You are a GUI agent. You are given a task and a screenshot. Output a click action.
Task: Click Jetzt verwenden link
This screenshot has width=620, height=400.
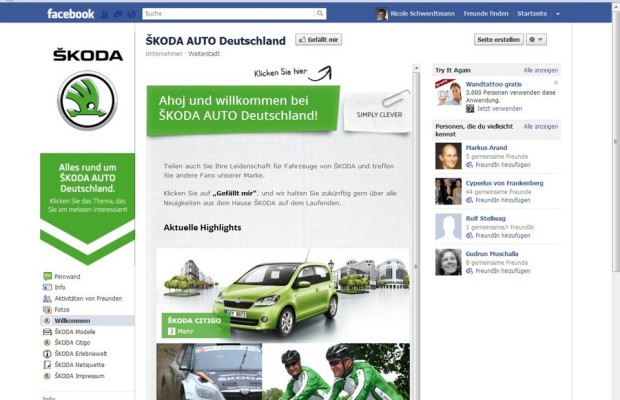[499, 108]
